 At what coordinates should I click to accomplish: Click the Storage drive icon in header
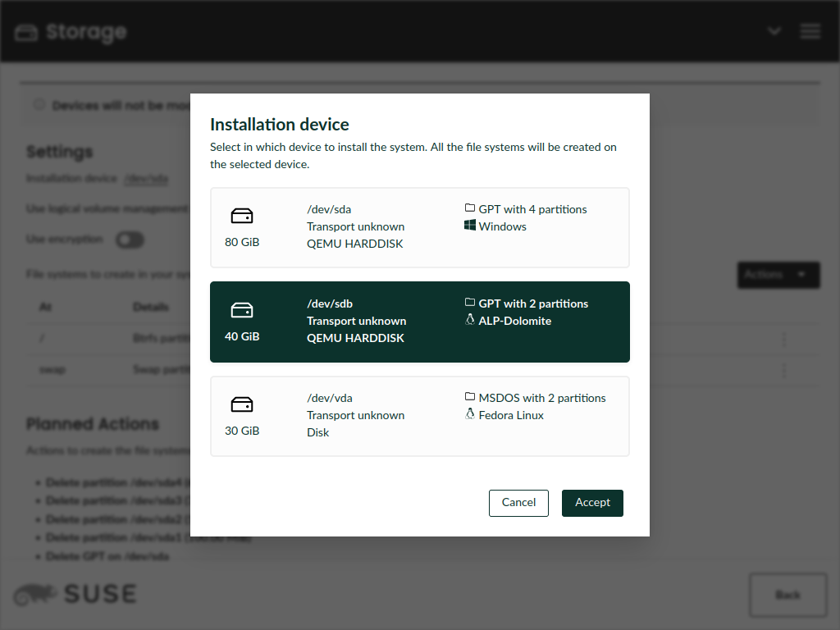[26, 33]
